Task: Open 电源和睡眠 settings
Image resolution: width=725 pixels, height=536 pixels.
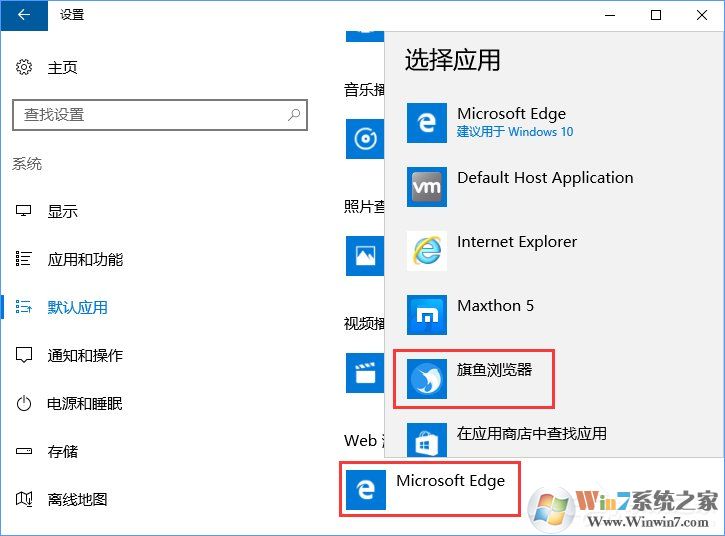Action: click(x=85, y=404)
